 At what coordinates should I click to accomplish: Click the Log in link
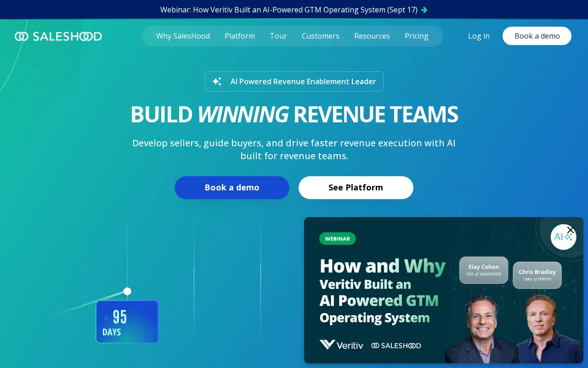479,36
